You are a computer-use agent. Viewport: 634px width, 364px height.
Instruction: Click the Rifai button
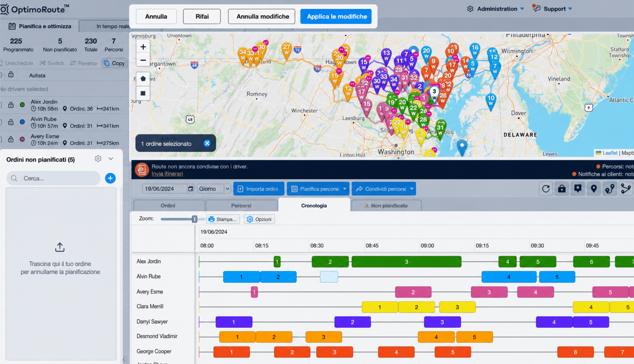[202, 16]
